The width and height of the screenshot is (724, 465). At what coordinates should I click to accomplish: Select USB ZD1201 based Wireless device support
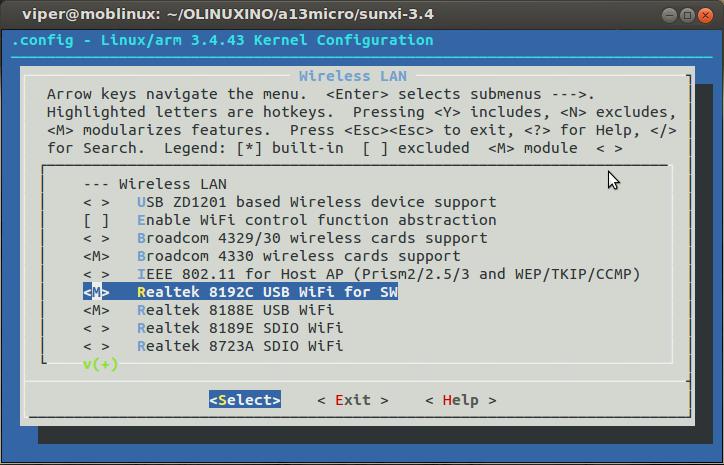point(317,202)
